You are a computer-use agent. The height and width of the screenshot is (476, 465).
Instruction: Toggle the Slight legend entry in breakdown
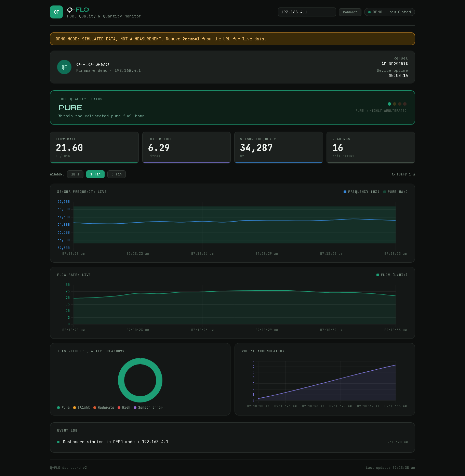click(x=81, y=408)
